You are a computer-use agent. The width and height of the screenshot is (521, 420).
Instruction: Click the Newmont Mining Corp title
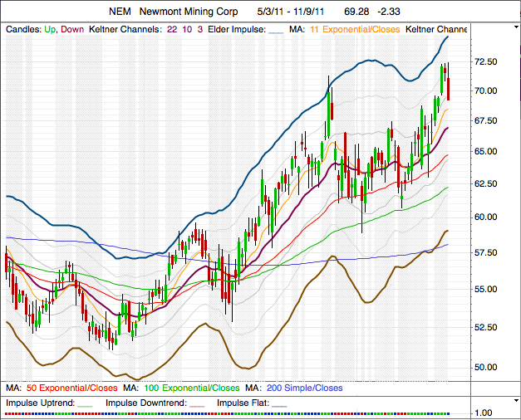click(x=189, y=12)
